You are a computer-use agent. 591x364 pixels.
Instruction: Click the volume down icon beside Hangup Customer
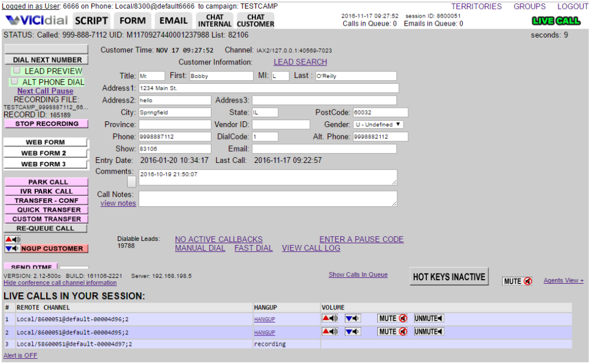[13, 249]
